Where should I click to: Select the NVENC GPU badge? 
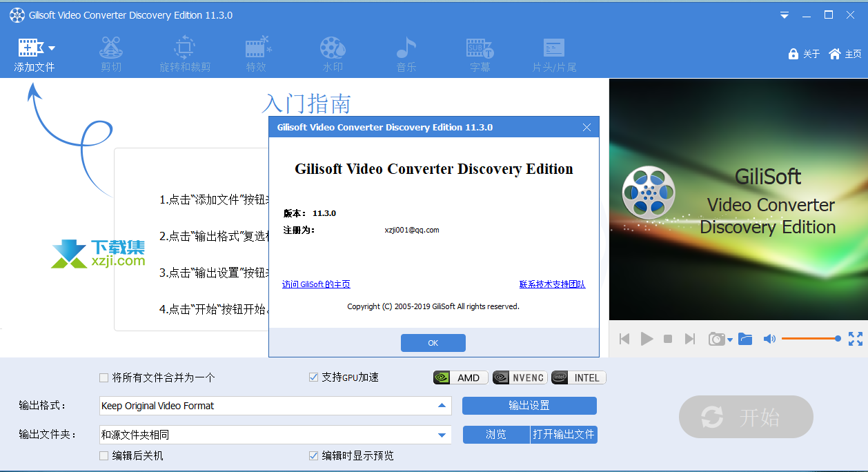click(x=520, y=377)
